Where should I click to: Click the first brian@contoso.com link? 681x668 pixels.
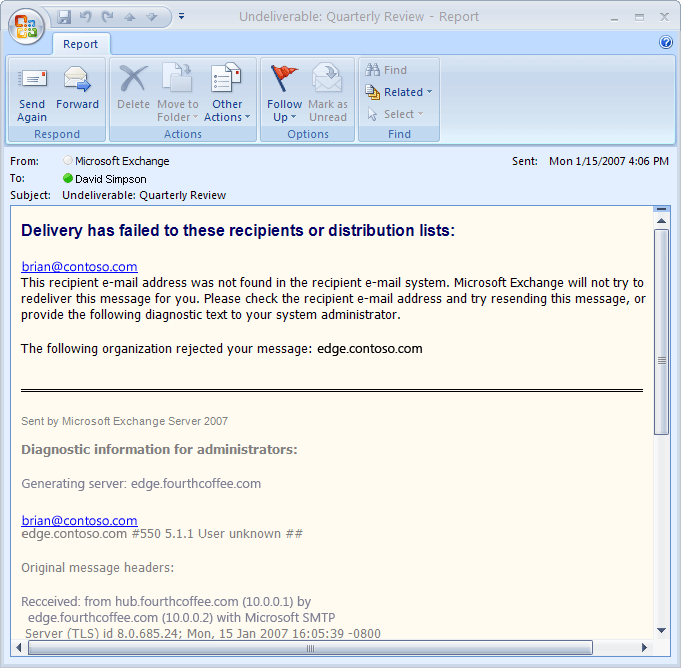[x=79, y=267]
